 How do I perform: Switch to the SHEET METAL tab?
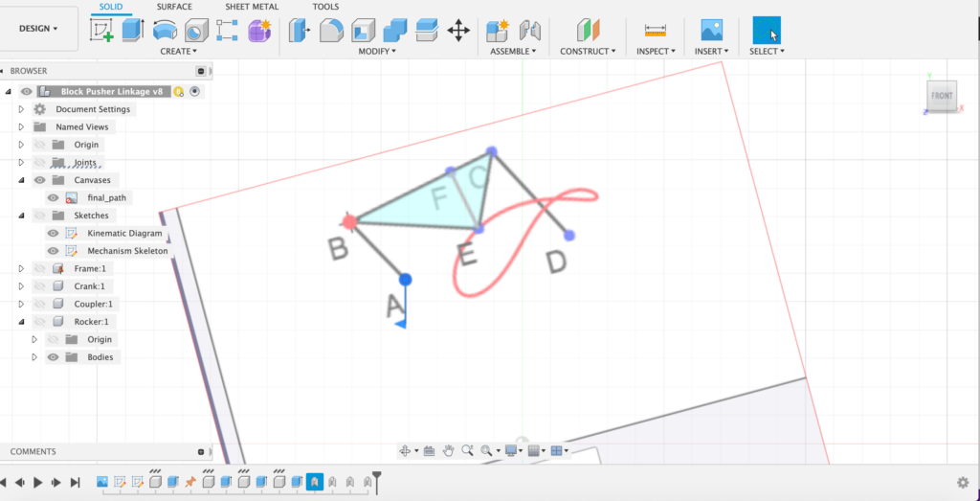click(x=252, y=7)
